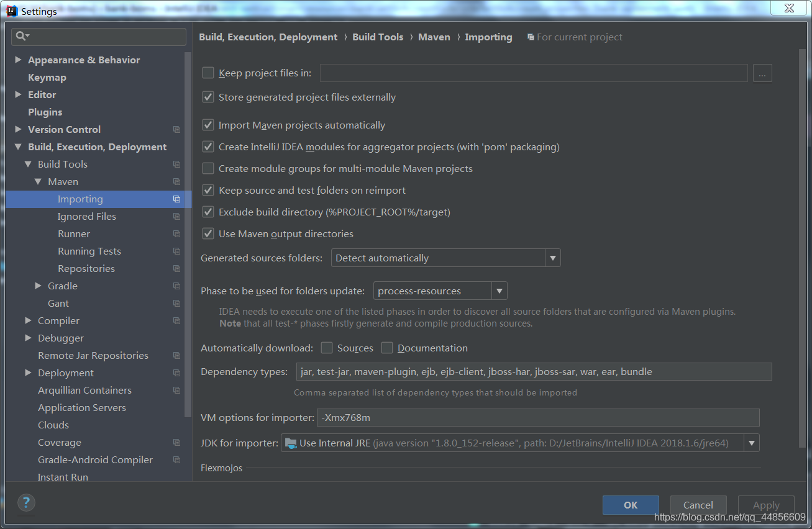Open Ignored Files settings page
This screenshot has height=529, width=812.
point(87,217)
